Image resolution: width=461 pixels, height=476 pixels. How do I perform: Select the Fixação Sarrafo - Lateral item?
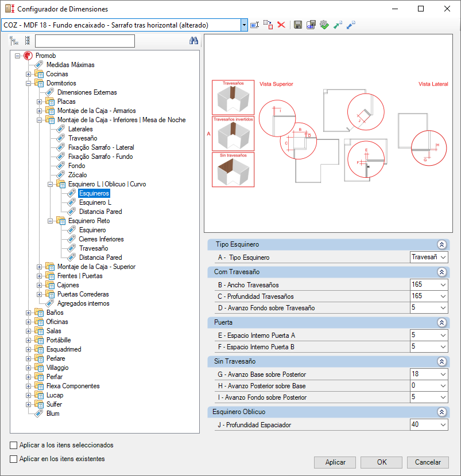[x=101, y=147]
